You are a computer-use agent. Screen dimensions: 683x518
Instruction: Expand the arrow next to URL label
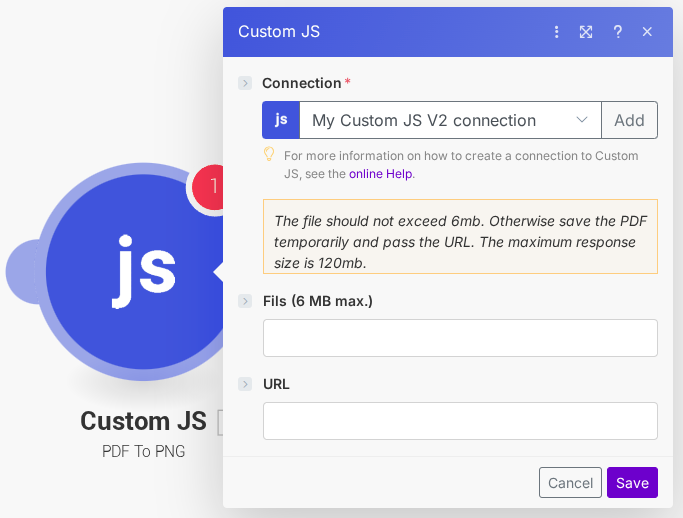click(245, 384)
